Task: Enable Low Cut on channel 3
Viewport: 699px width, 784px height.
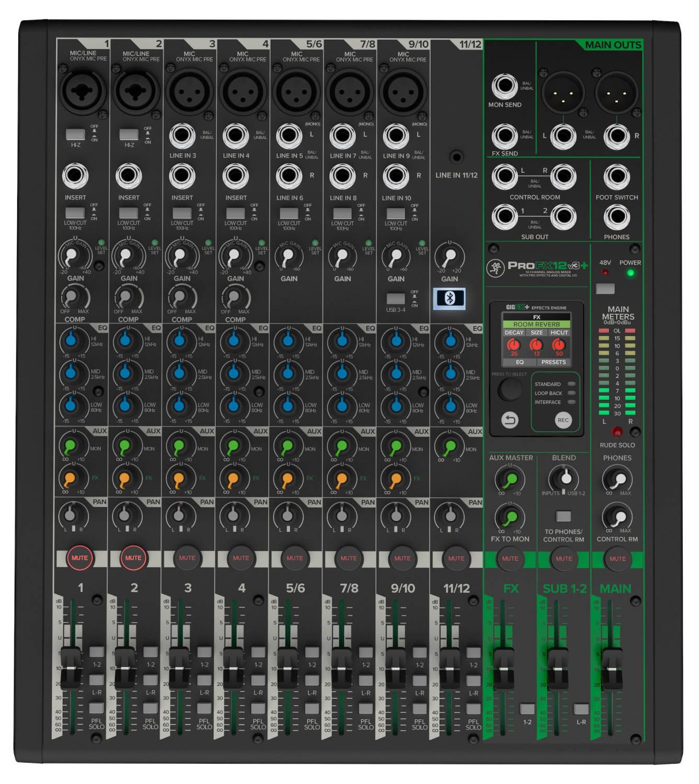Action: tap(182, 213)
